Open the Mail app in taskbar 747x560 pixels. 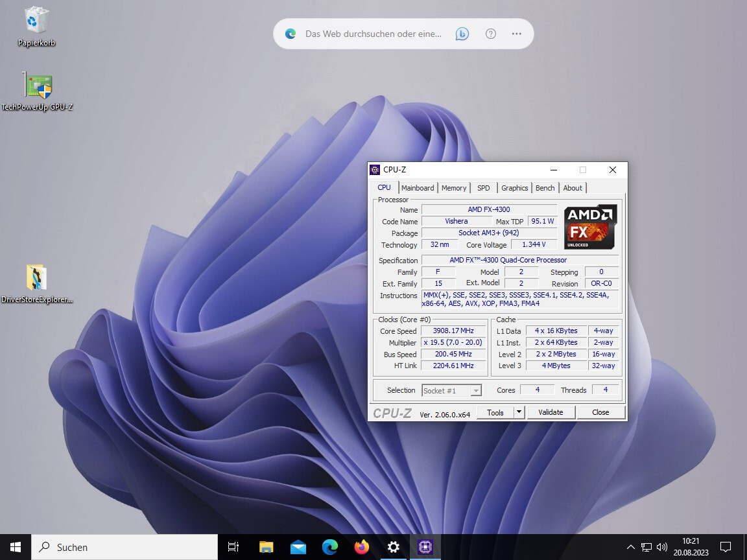point(298,547)
